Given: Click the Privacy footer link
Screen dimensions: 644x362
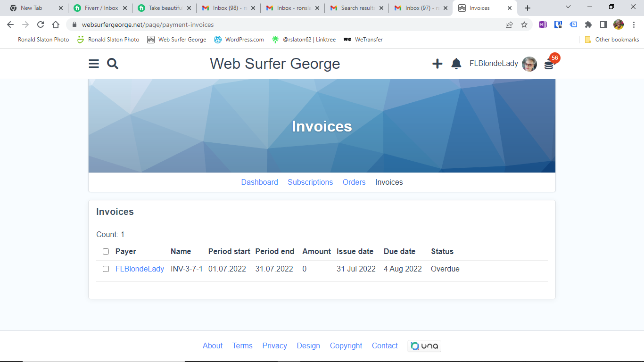Looking at the screenshot, I should point(274,346).
